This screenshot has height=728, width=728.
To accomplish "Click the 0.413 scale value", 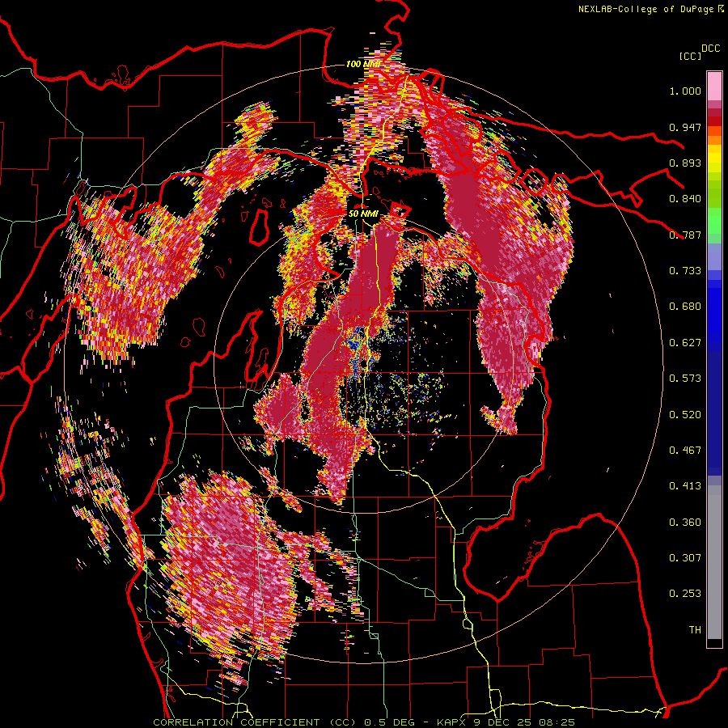I will (685, 486).
